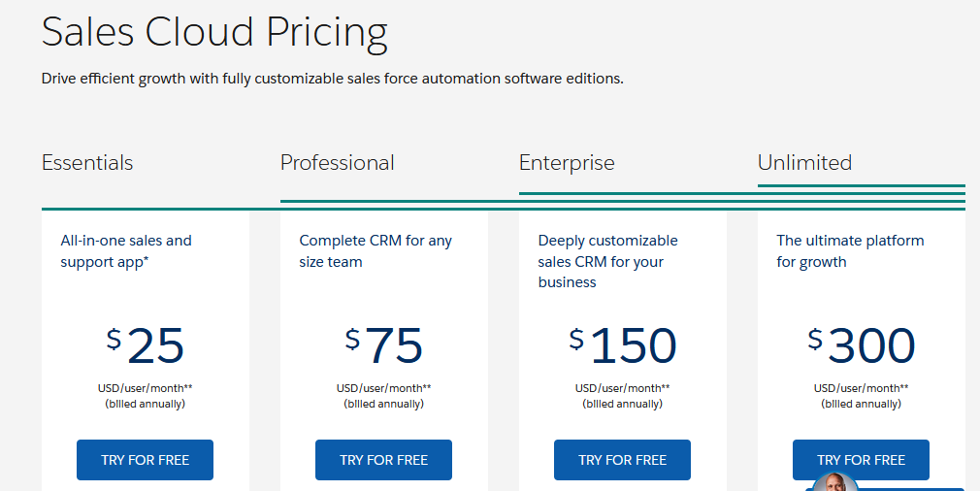This screenshot has width=980, height=491.
Task: Click "The ultimate platform for growth" text
Action: 850,250
